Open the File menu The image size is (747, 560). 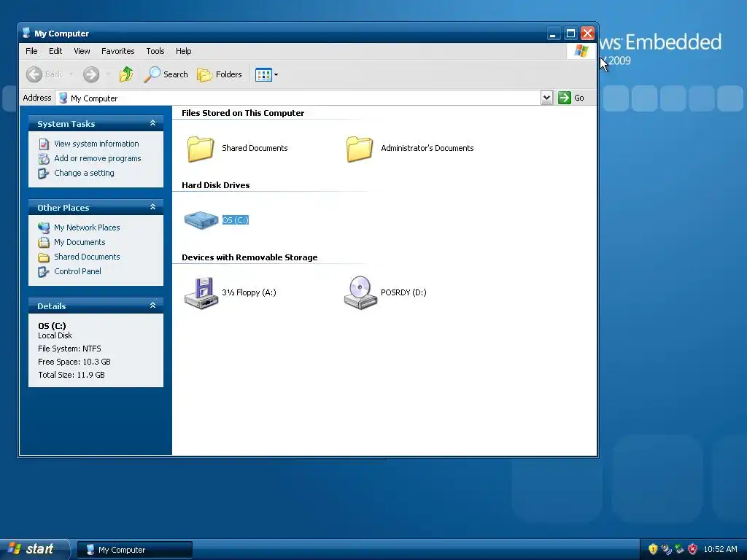[31, 51]
